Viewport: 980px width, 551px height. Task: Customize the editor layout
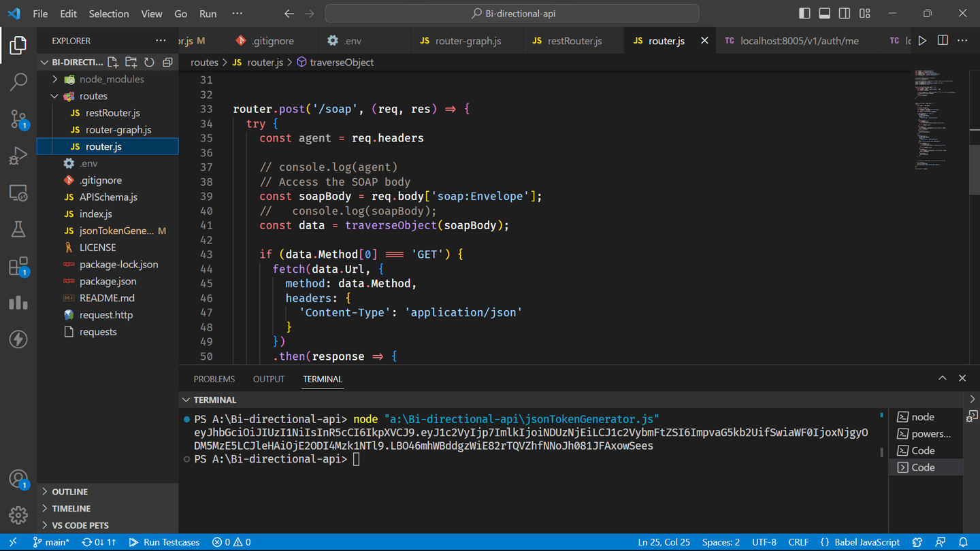coord(865,14)
